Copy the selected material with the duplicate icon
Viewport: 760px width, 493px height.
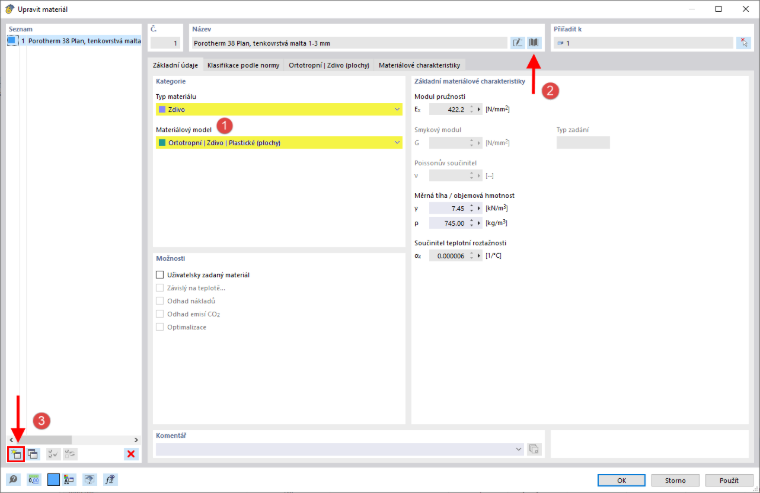click(x=33, y=454)
